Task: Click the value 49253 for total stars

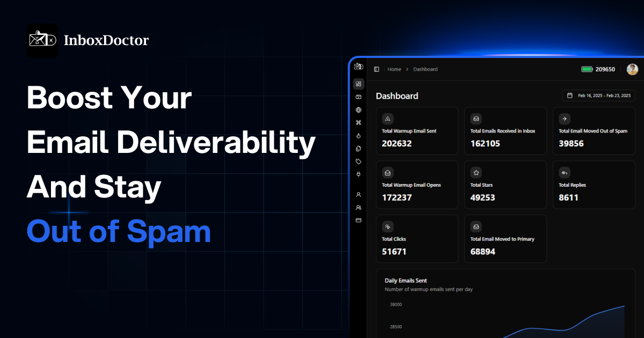Action: (x=482, y=197)
